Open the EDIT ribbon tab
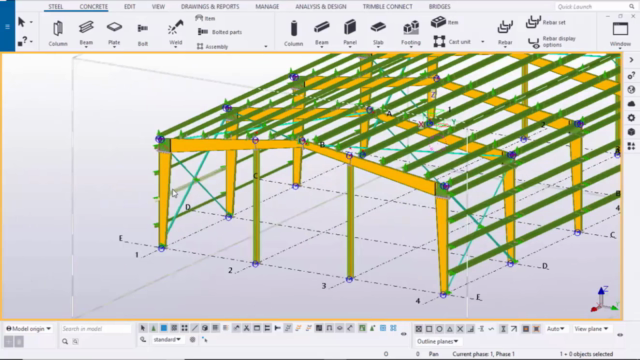The image size is (640, 360). 130,7
